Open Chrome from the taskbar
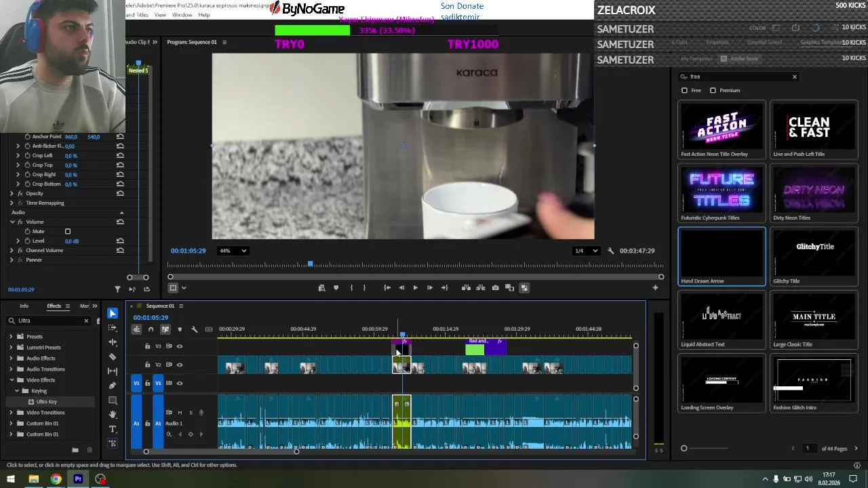 (x=56, y=480)
